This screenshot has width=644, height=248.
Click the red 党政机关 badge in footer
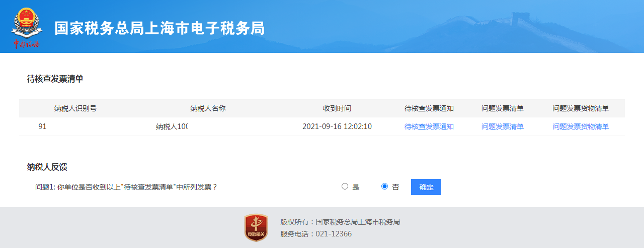coord(256,227)
